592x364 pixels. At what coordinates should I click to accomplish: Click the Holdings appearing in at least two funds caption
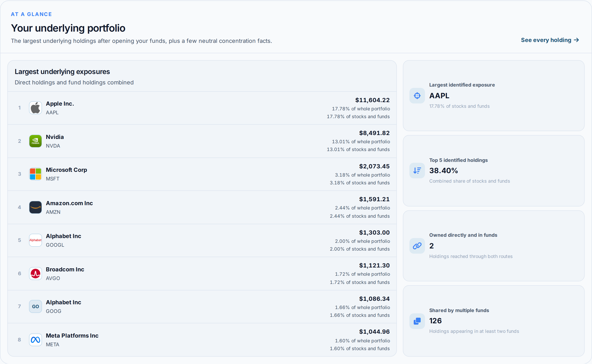(x=474, y=332)
